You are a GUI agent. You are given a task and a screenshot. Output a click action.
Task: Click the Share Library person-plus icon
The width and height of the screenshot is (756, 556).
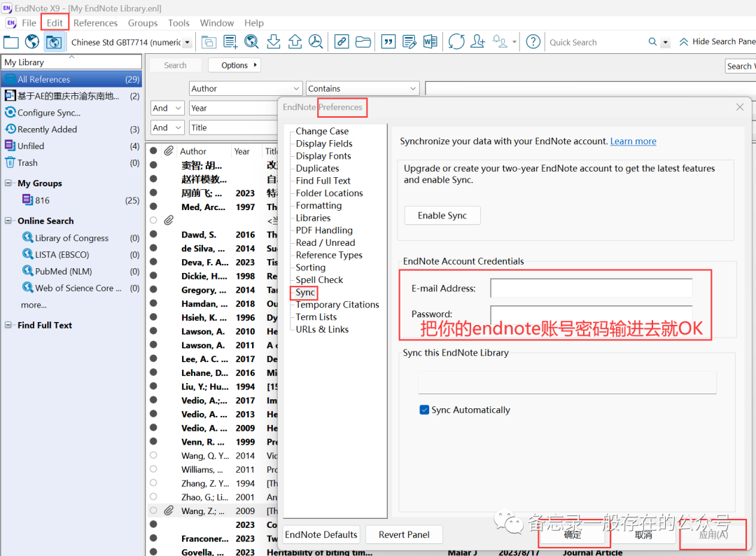[477, 42]
